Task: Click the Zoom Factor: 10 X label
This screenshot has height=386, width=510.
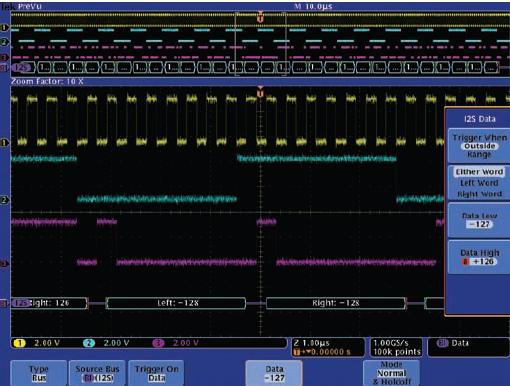Action: click(x=47, y=82)
